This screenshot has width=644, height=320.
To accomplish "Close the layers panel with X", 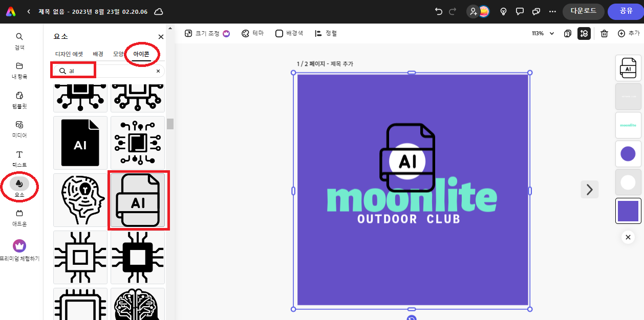I will [628, 237].
